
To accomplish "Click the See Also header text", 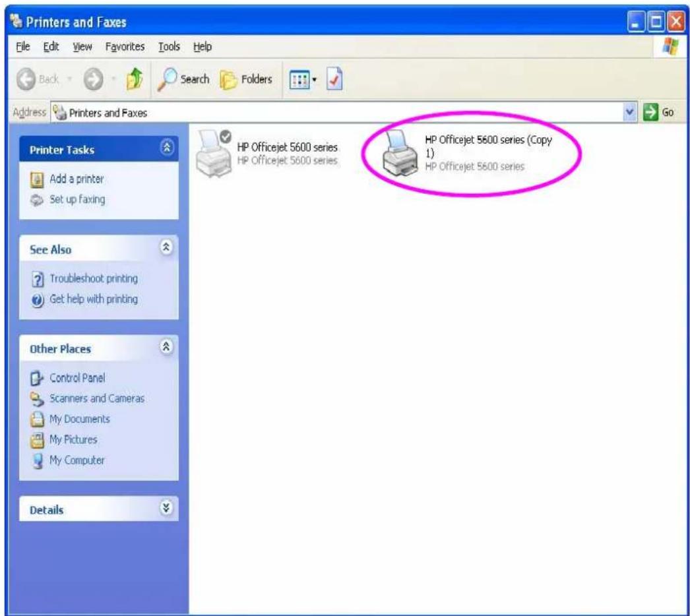I will point(50,250).
